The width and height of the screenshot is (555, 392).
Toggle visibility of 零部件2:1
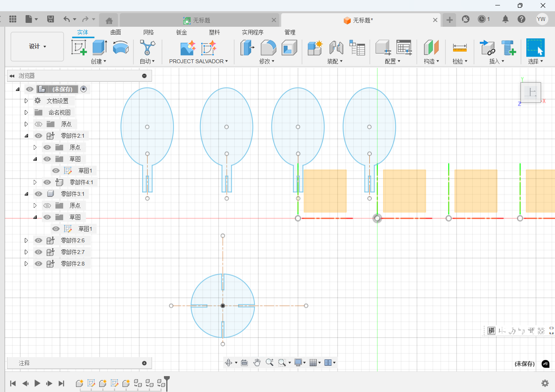click(x=38, y=136)
